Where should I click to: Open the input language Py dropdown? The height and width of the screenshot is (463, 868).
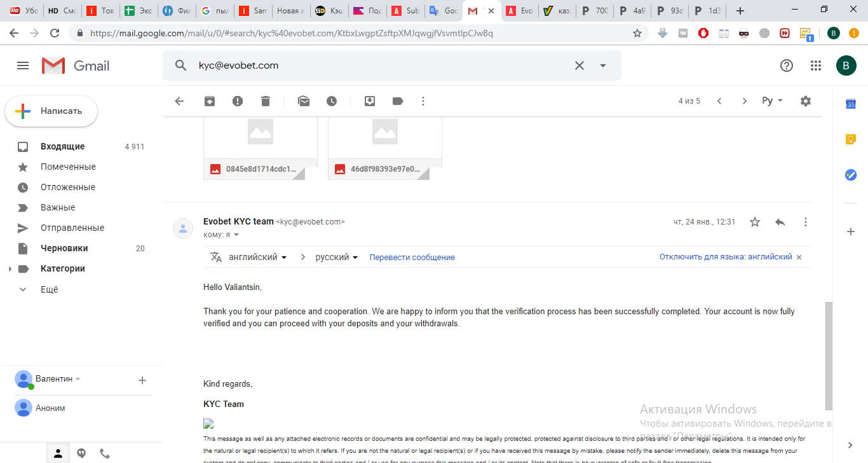(772, 101)
